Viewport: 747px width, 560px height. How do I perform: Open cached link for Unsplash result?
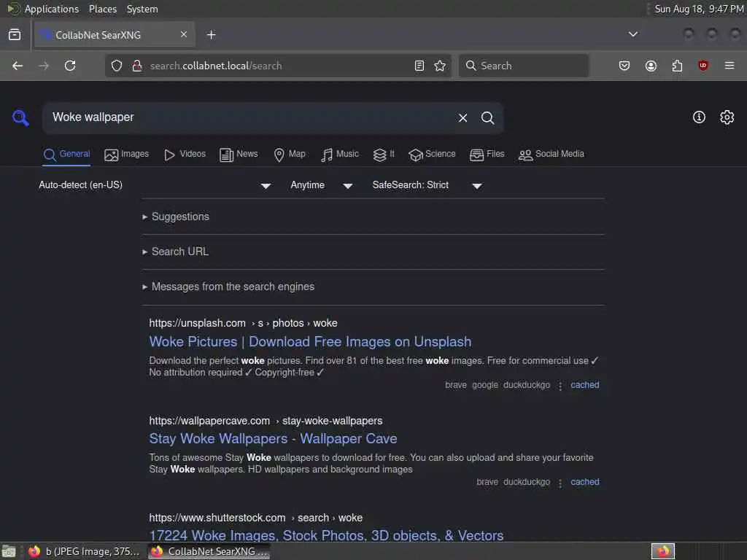[x=584, y=385]
